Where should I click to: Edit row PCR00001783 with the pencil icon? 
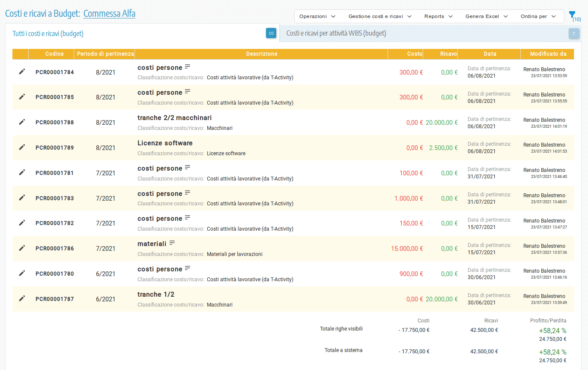pyautogui.click(x=22, y=198)
